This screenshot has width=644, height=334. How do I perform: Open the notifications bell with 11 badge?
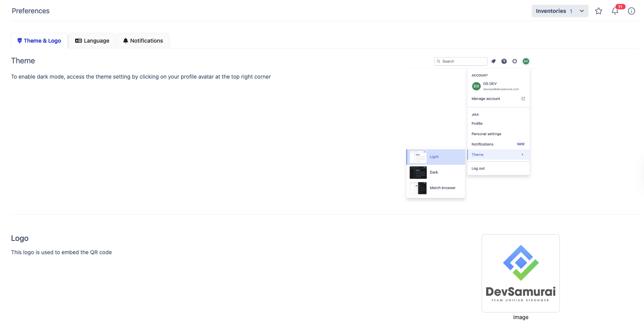tap(615, 11)
